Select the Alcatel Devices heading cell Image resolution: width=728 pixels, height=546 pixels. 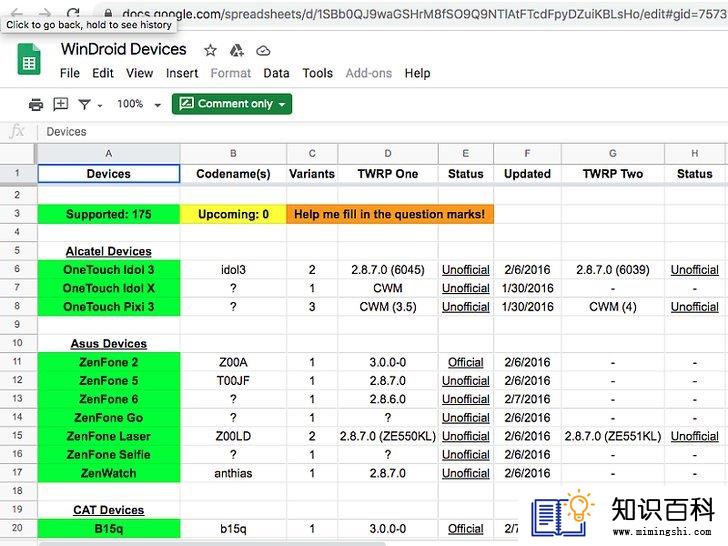pos(109,251)
